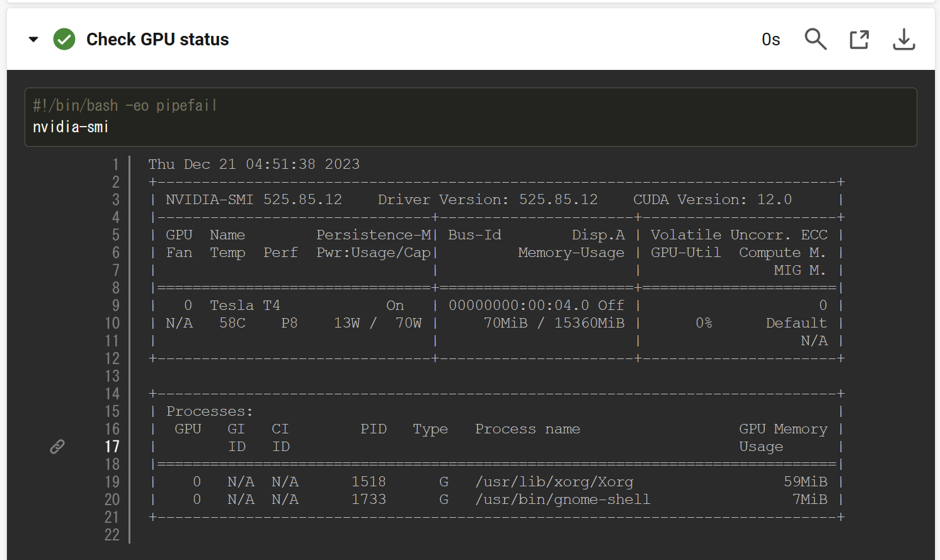Viewport: 940px width, 560px height.
Task: Click the "Check GPU status" step title
Action: click(156, 39)
